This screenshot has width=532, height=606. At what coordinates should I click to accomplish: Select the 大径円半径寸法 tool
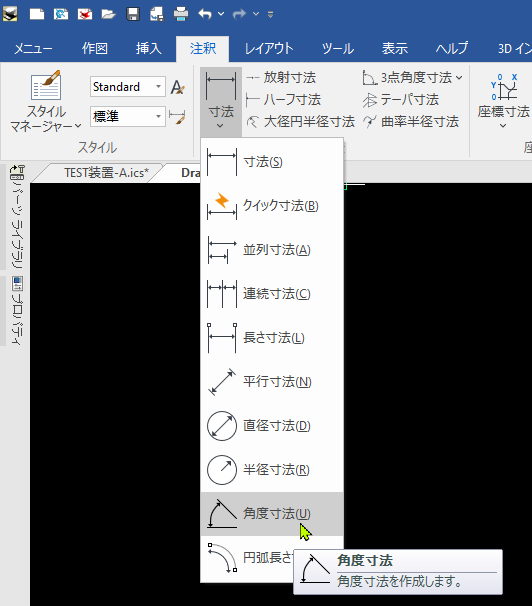click(x=301, y=122)
